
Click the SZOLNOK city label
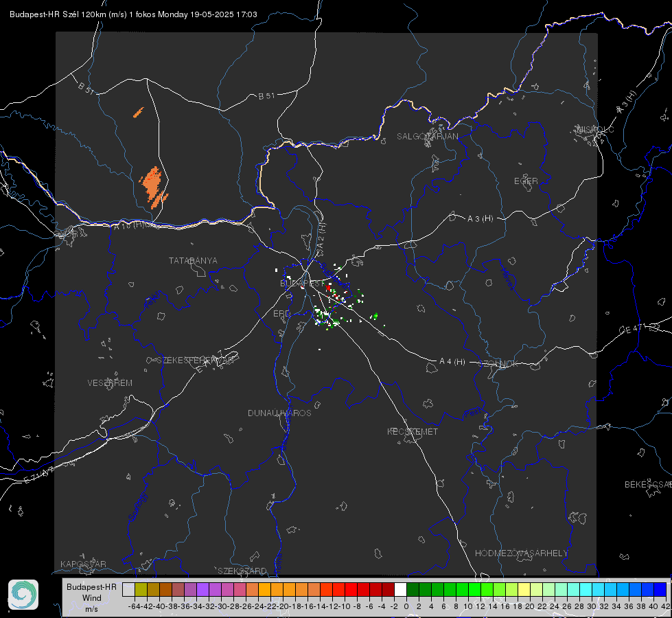click(x=498, y=364)
